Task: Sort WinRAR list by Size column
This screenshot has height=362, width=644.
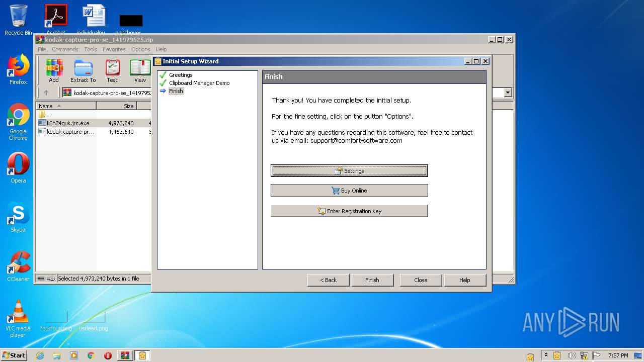Action: click(x=116, y=106)
